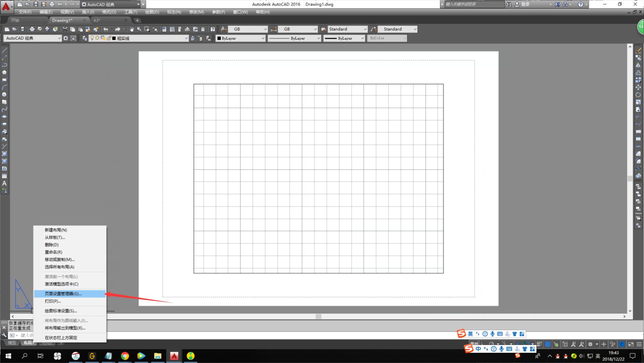The image size is (644, 363).
Task: Select the Multiline Text (A) tool
Action: point(4,183)
